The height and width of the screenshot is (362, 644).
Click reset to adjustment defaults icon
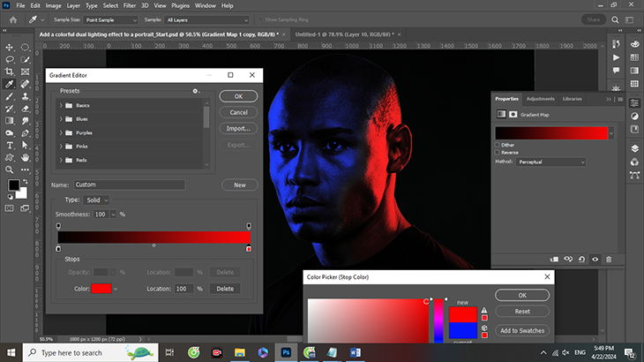click(581, 259)
